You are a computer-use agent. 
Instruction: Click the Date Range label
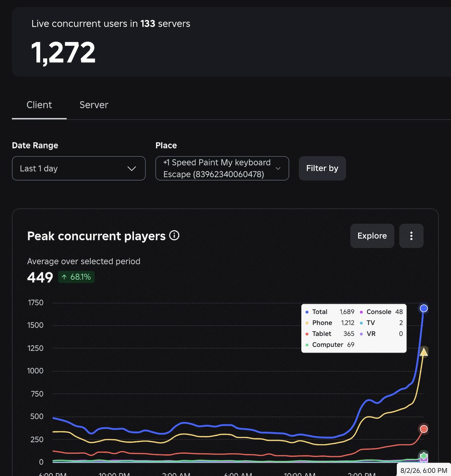pyautogui.click(x=35, y=146)
